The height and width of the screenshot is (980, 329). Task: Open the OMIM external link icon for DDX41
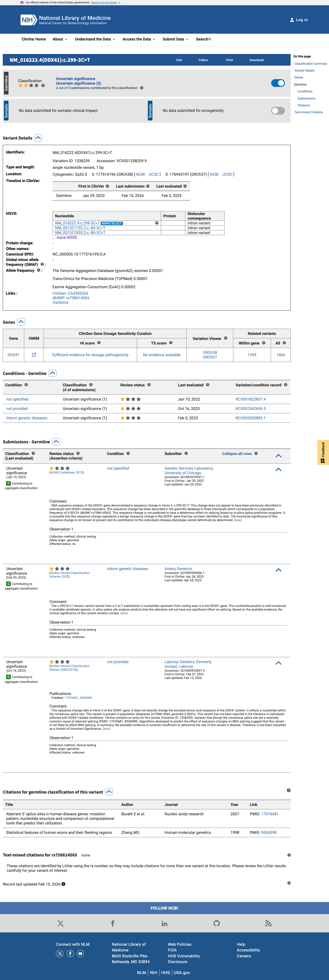click(x=34, y=355)
